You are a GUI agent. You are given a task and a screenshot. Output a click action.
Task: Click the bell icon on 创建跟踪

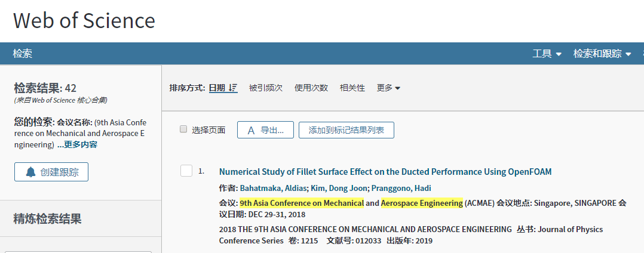31,172
